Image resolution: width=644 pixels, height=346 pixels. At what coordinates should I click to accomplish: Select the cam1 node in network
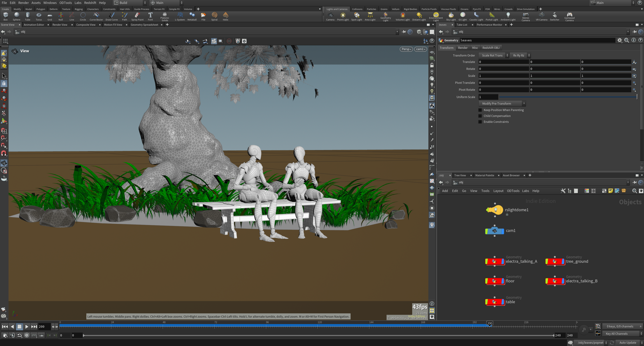(x=494, y=231)
